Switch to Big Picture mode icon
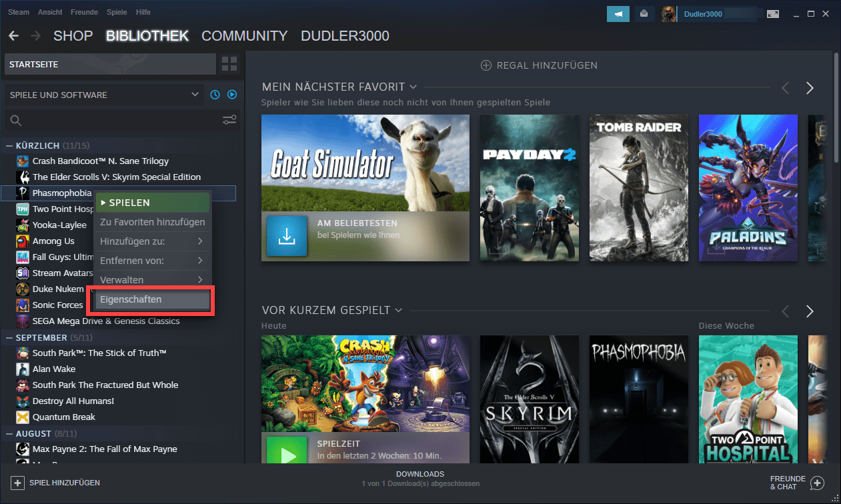This screenshot has height=504, width=841. click(x=774, y=13)
